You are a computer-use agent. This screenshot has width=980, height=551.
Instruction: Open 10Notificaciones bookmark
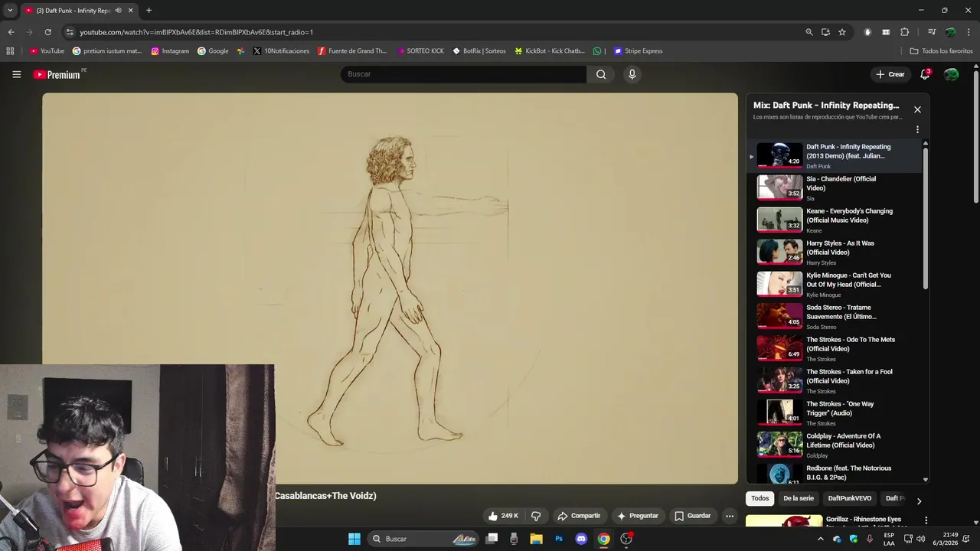click(281, 51)
